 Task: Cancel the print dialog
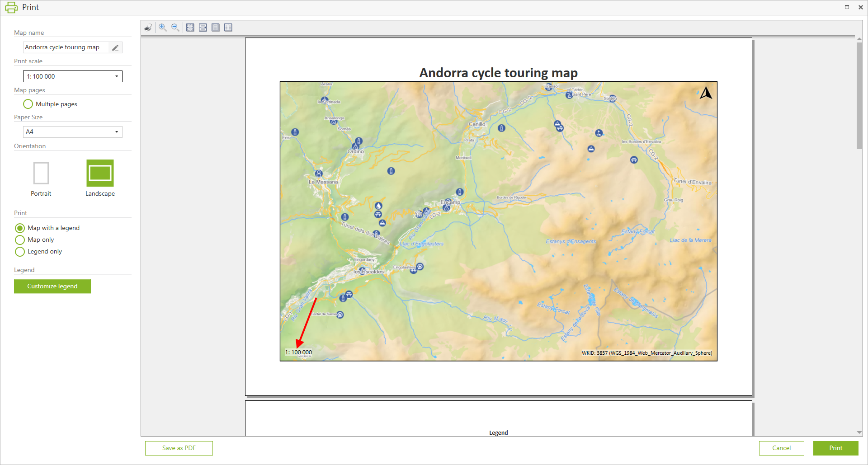click(x=781, y=448)
